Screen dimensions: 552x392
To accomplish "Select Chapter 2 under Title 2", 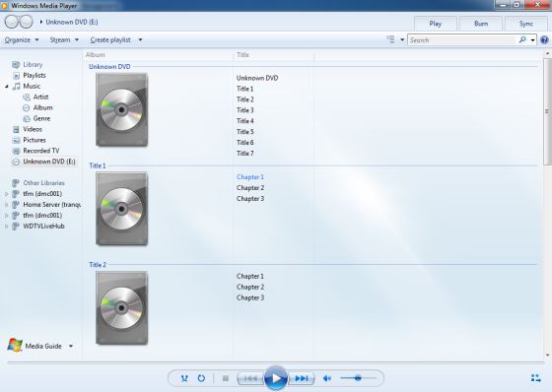I will tap(250, 288).
